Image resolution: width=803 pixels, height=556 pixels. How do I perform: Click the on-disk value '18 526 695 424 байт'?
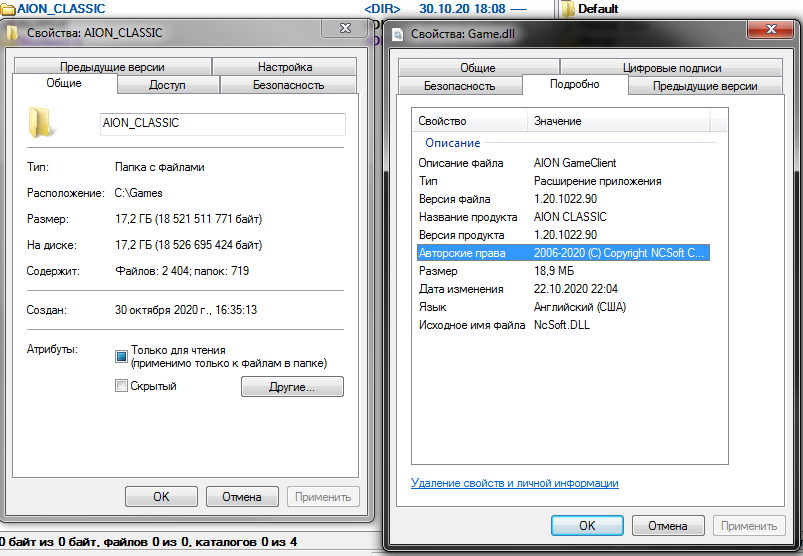208,245
